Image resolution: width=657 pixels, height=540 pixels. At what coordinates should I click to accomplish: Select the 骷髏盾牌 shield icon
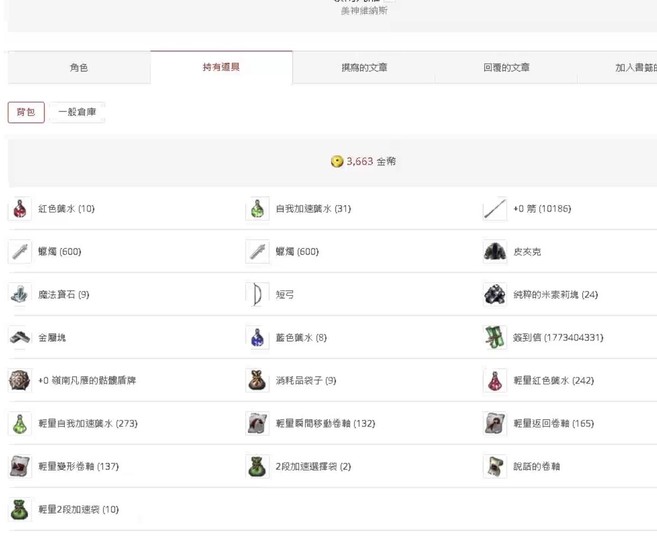coord(20,381)
